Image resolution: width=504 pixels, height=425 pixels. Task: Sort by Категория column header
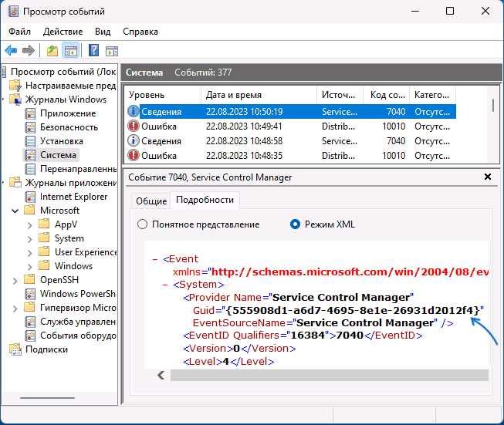pos(433,95)
